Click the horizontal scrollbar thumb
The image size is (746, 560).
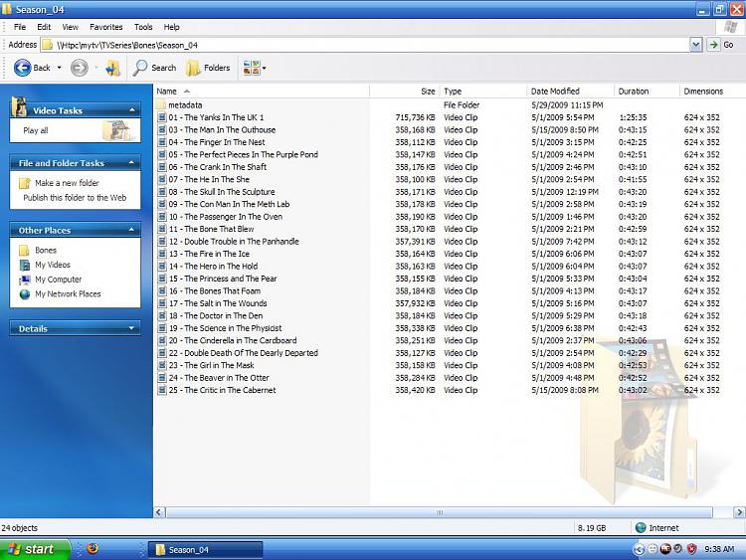pyautogui.click(x=439, y=512)
